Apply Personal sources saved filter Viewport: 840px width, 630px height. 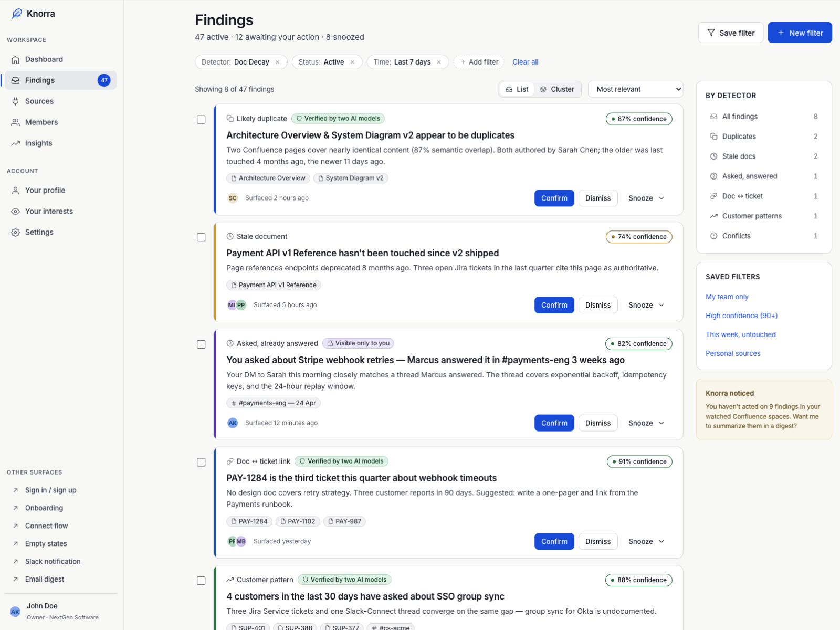(x=733, y=353)
